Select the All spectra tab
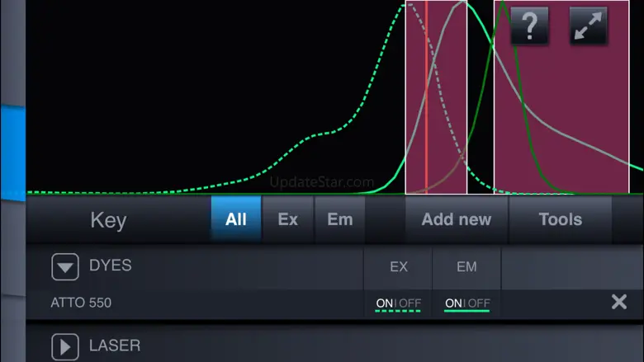 pos(236,219)
